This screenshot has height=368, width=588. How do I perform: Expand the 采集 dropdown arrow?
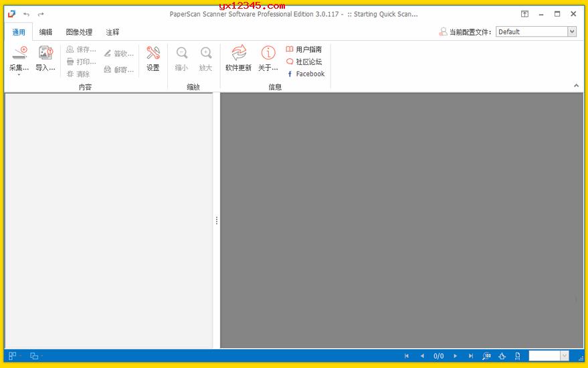[x=19, y=75]
